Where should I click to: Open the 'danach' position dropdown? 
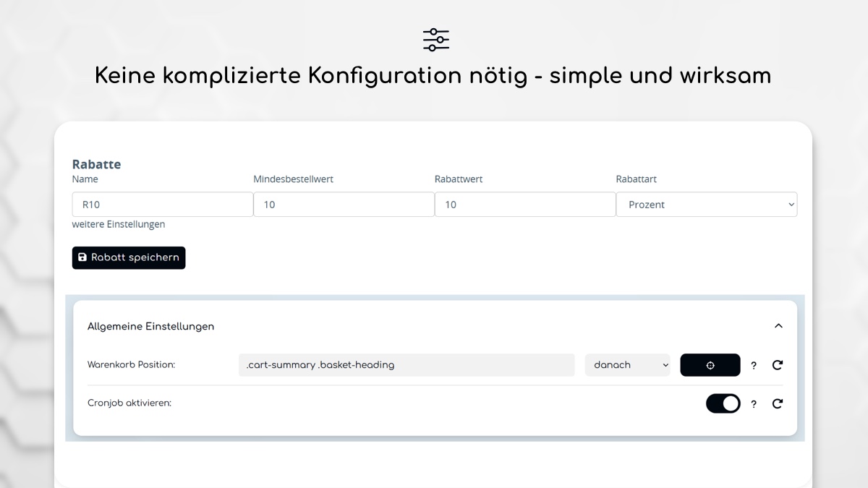click(x=627, y=365)
